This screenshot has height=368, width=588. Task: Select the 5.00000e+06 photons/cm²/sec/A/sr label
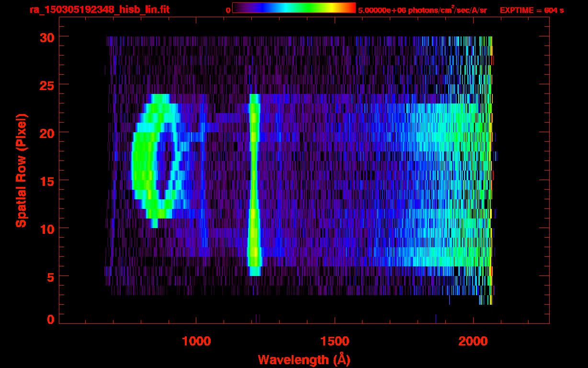[x=422, y=10]
